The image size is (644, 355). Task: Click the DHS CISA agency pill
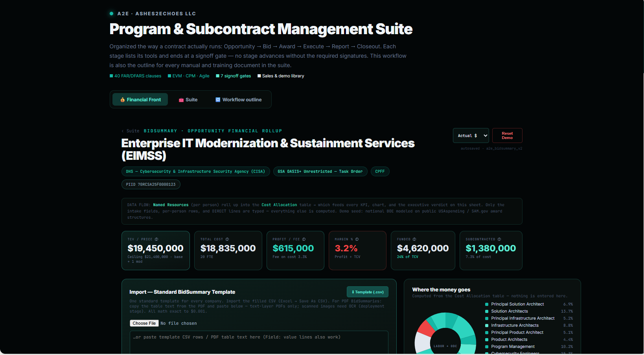coord(195,172)
